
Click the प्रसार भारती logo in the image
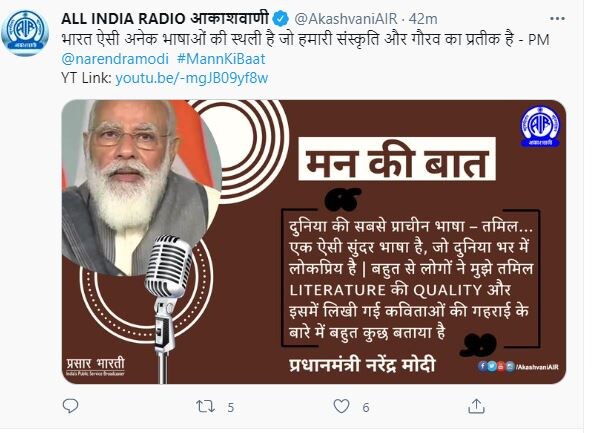(95, 366)
